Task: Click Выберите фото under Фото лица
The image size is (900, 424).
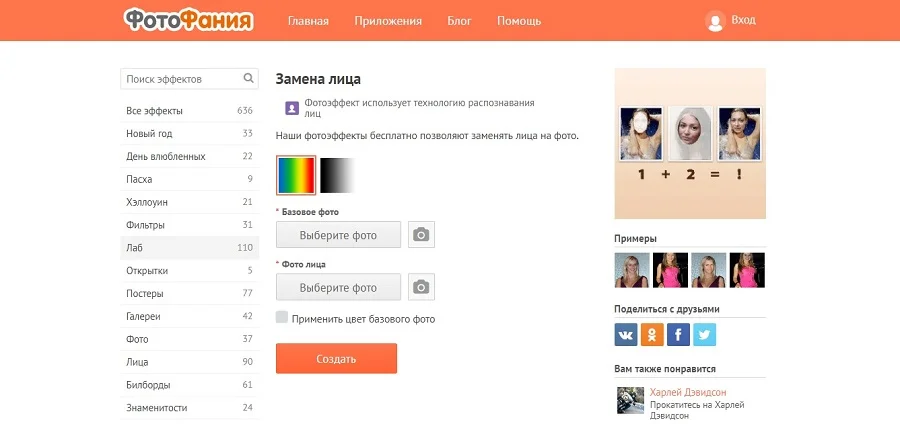Action: point(338,287)
